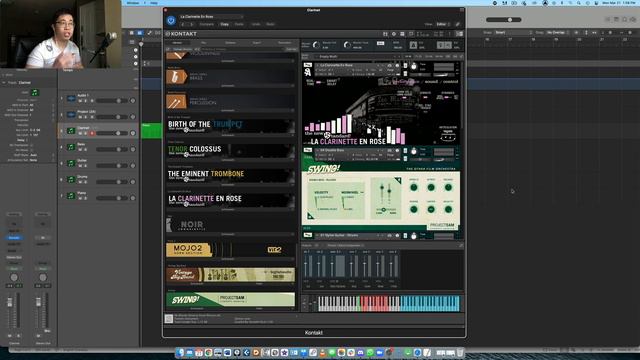Solo the Clarinet track
The image size is (640, 360).
(85, 133)
